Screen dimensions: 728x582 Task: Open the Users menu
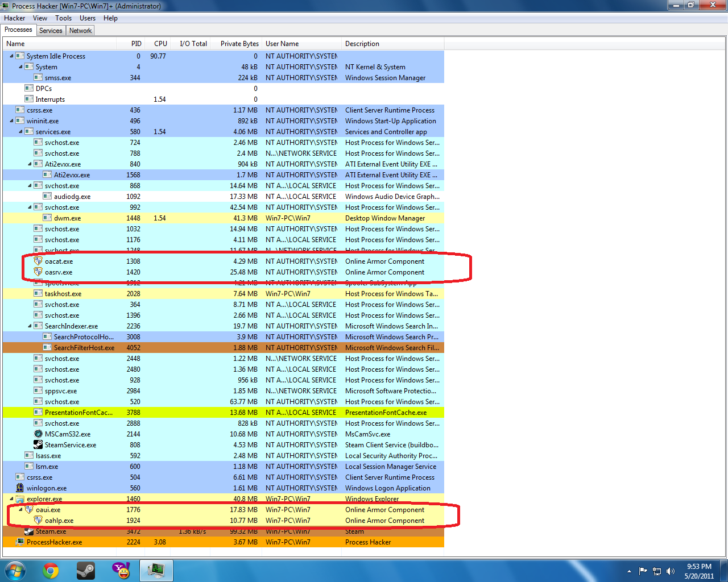88,18
